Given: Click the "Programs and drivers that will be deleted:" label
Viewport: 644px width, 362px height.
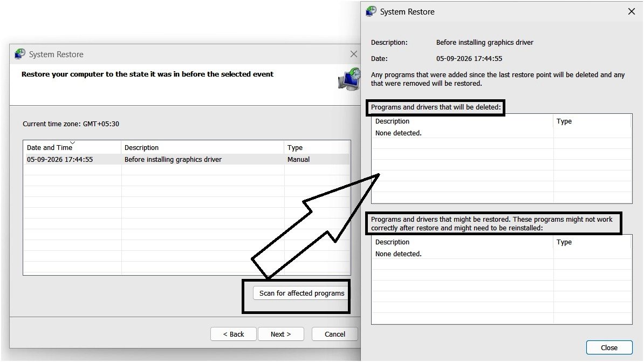Looking at the screenshot, I should tap(436, 107).
